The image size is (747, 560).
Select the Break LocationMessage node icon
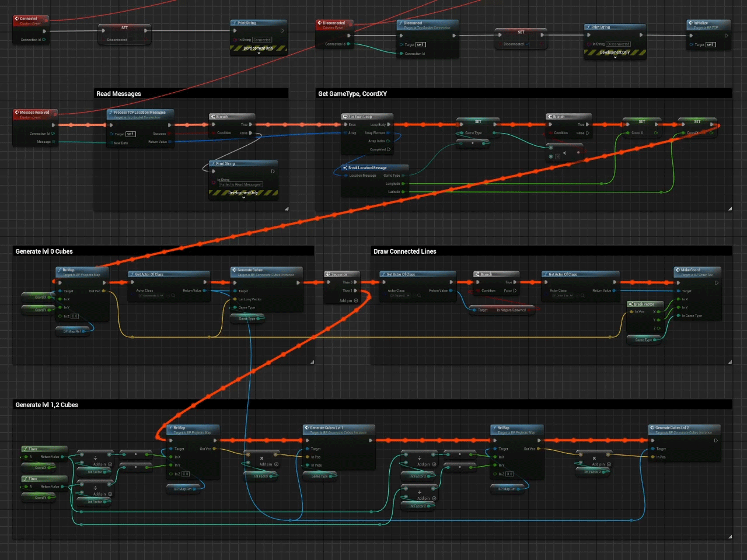tap(345, 168)
